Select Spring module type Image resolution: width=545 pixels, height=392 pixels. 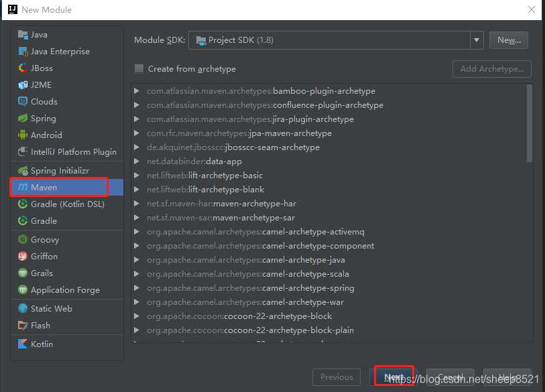click(x=67, y=118)
